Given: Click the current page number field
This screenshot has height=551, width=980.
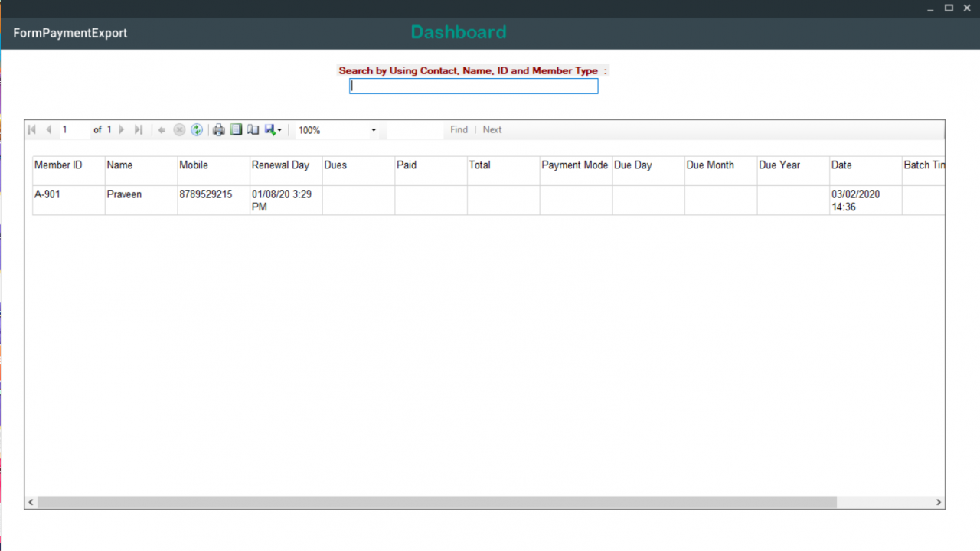Looking at the screenshot, I should pos(74,130).
